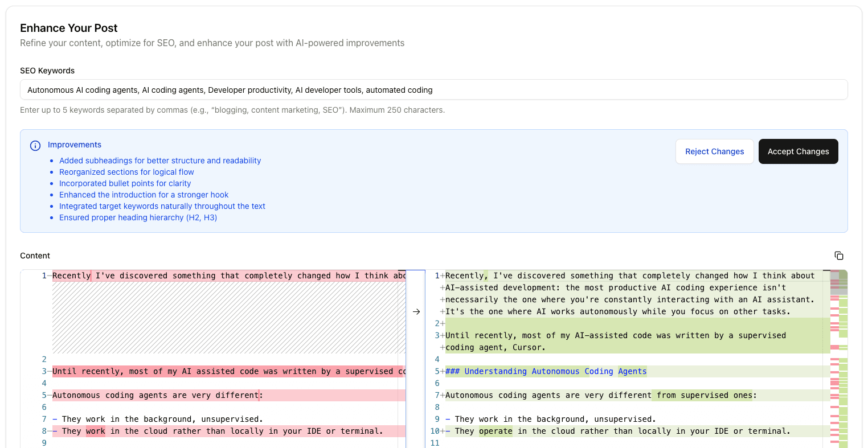Focus the SEO Keywords input field
The height and width of the screenshot is (448, 868).
[x=434, y=90]
